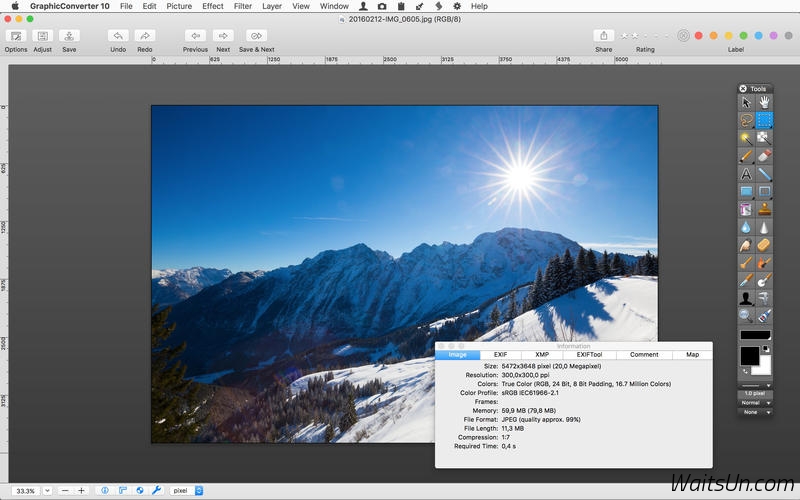Click the foreground black color swatch
Viewport: 800px width, 500px height.
coord(748,355)
